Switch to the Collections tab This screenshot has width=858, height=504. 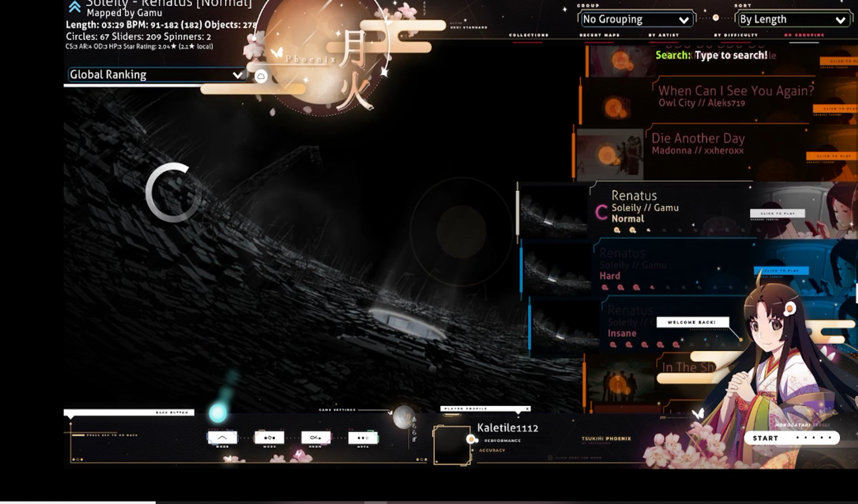coord(528,35)
